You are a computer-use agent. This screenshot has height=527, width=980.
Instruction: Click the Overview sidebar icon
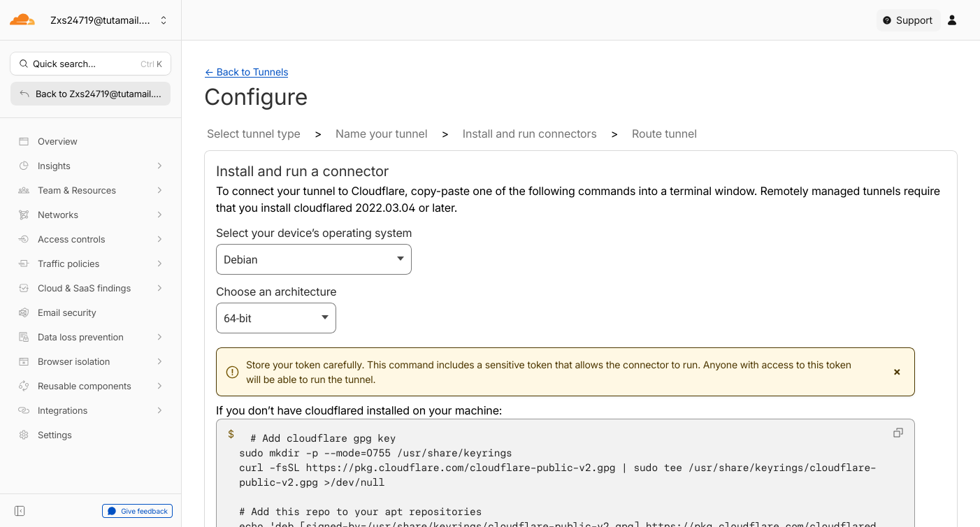pyautogui.click(x=24, y=141)
